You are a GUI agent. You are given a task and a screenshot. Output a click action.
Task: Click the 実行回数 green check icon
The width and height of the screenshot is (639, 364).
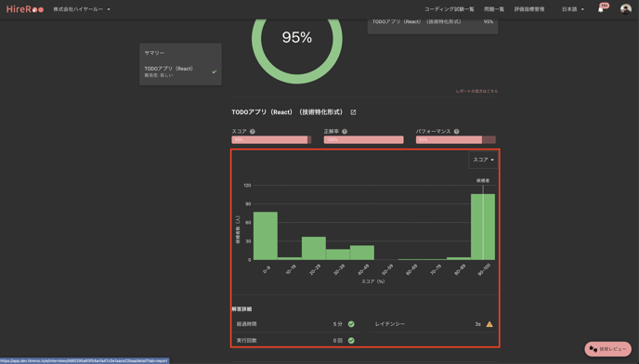pos(351,341)
